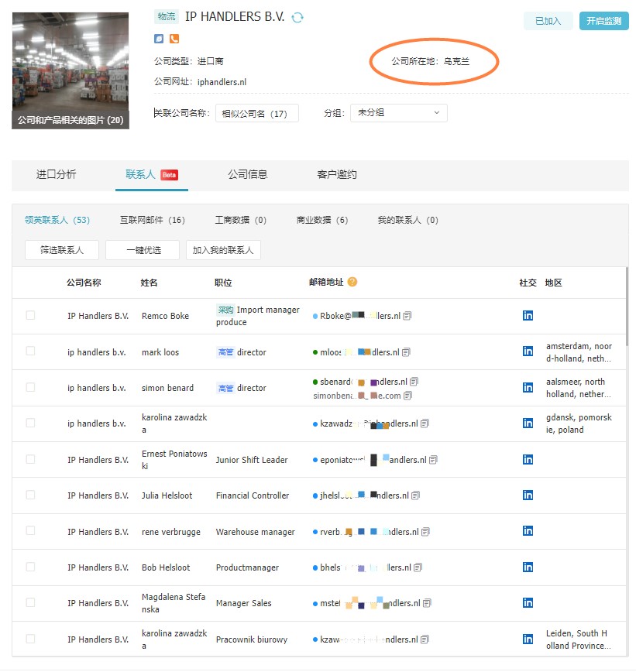636x672 pixels.
Task: Open the iphandlers.nl website link
Action: (222, 82)
